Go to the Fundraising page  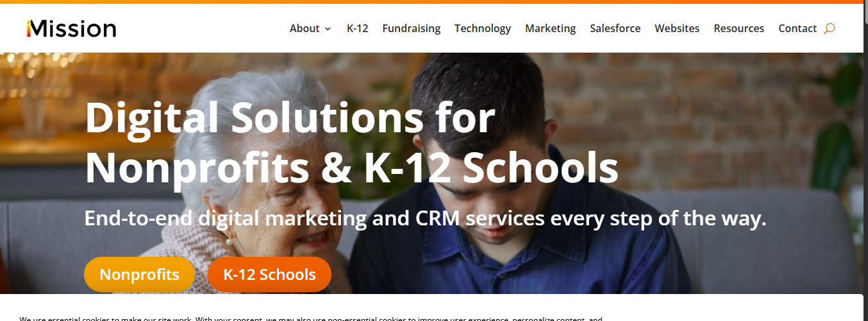[x=411, y=28]
